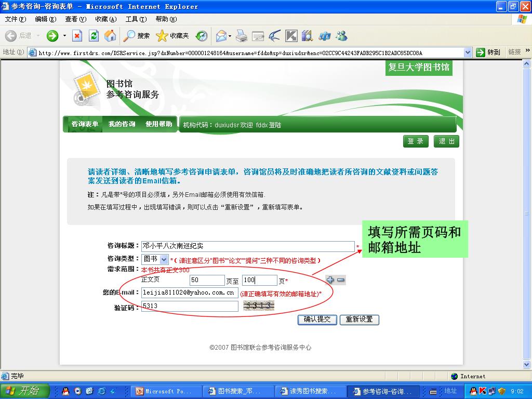Click the QQ penguin system tray icon
This screenshot has width=532, height=399.
473,391
